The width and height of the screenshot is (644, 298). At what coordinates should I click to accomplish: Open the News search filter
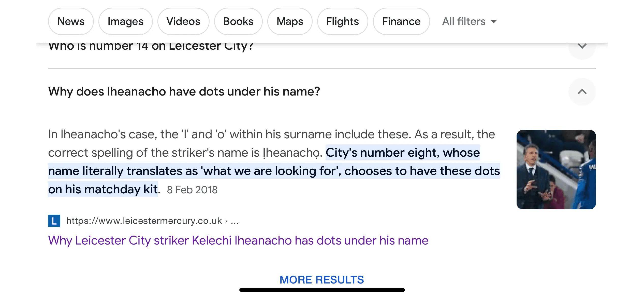pos(71,21)
